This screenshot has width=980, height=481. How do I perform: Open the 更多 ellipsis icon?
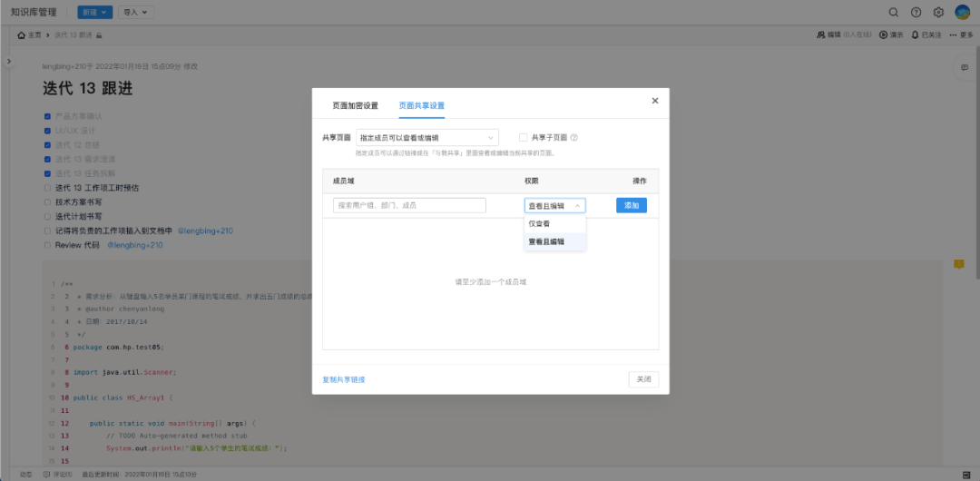[953, 35]
